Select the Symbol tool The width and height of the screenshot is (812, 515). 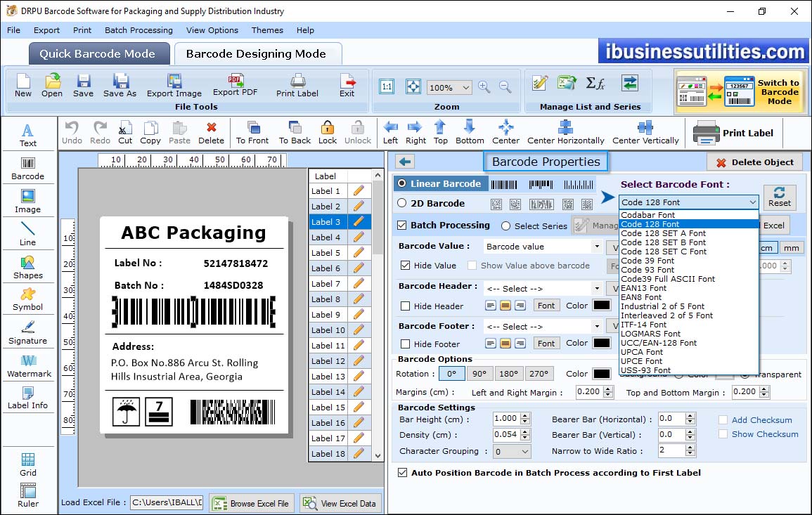tap(28, 300)
